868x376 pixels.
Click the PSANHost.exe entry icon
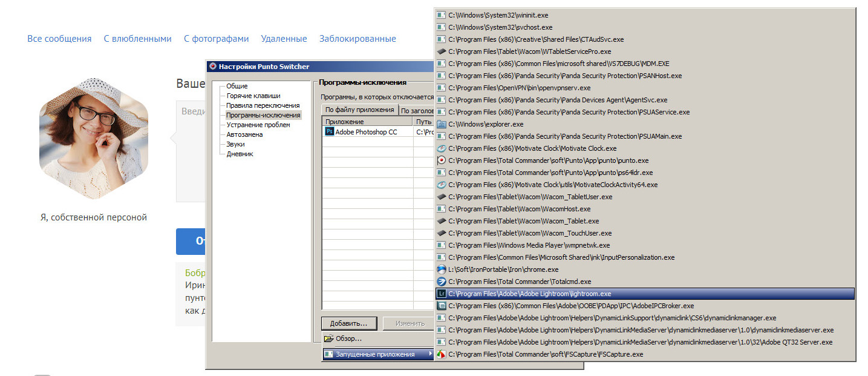click(x=441, y=76)
